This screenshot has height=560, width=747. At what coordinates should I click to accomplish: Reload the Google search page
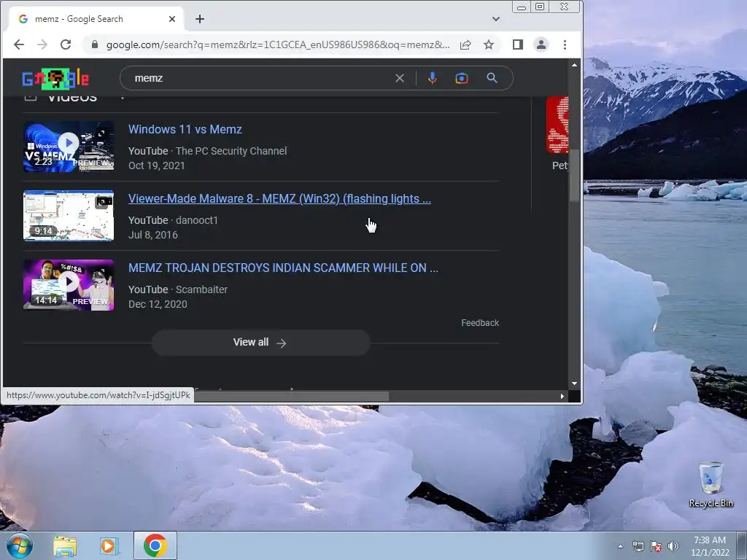(66, 44)
